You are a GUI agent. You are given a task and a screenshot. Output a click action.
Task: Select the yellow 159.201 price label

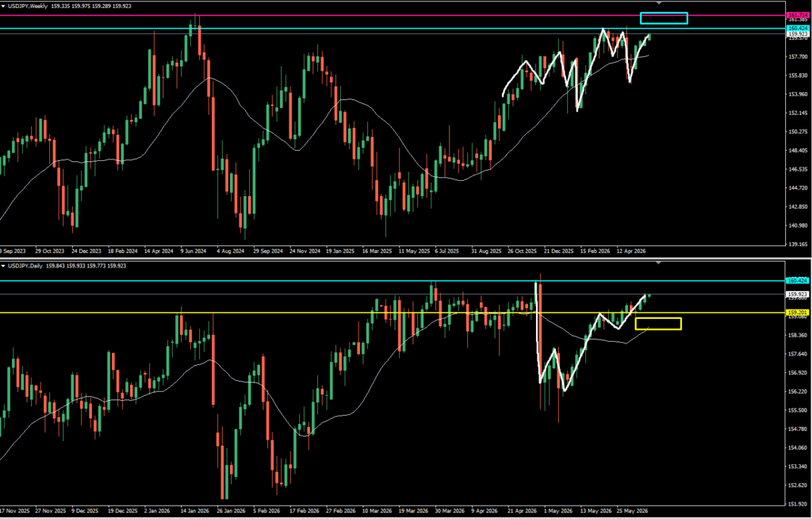[798, 313]
